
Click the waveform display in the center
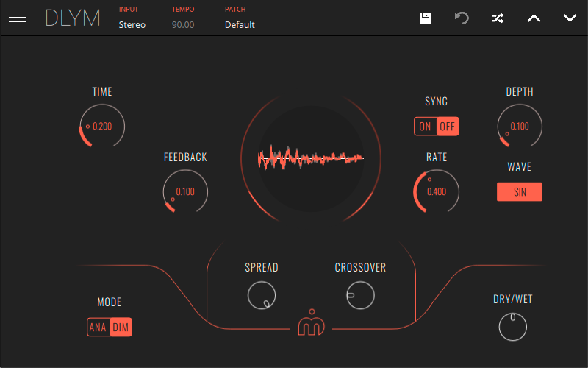(311, 158)
